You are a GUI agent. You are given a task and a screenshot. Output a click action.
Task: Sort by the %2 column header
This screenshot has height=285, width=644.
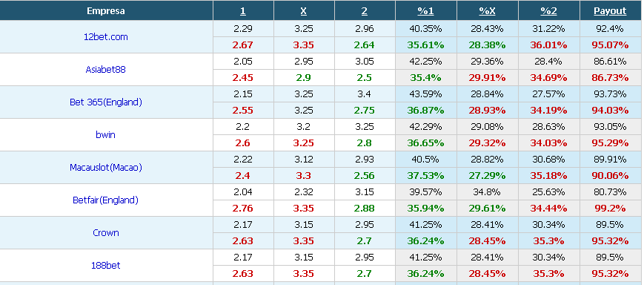click(548, 11)
